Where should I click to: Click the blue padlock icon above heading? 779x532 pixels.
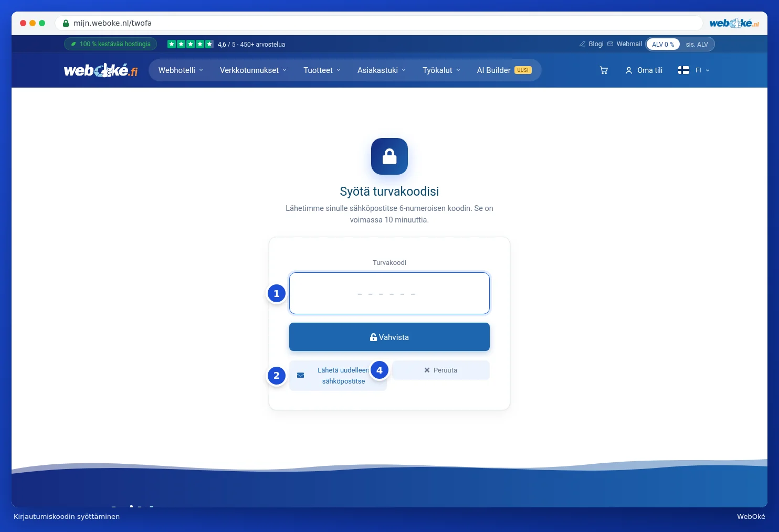tap(389, 156)
